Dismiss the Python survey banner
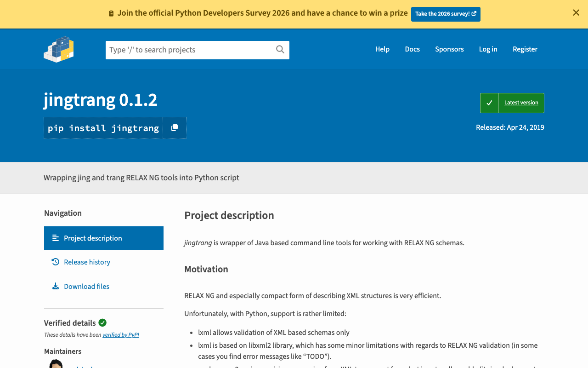 576,13
